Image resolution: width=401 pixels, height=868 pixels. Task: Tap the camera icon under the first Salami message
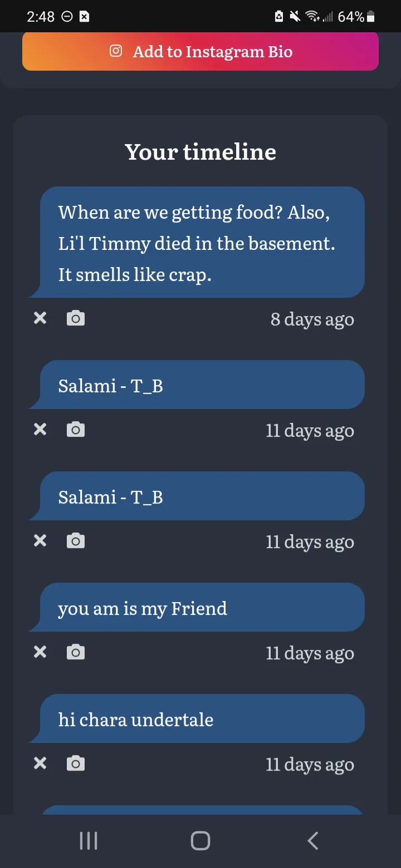[x=76, y=430]
